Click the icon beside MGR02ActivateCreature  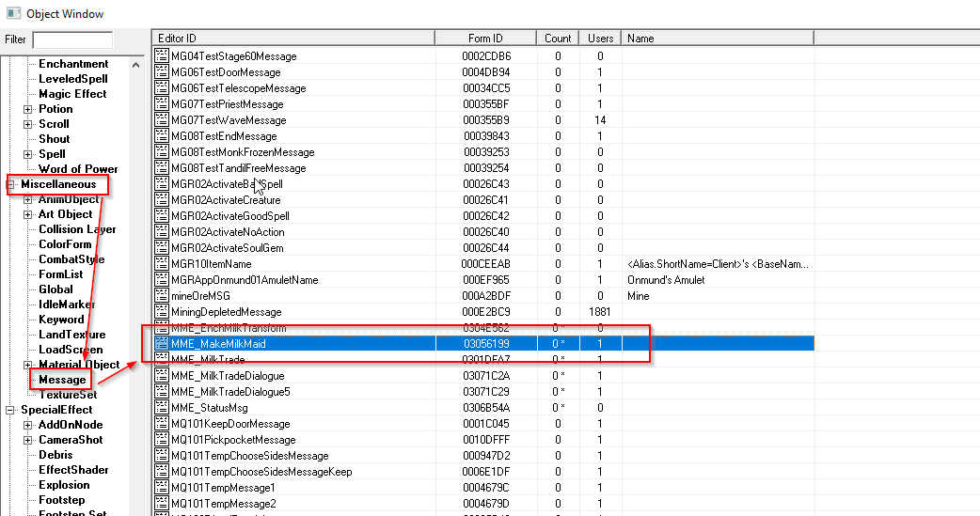[162, 200]
